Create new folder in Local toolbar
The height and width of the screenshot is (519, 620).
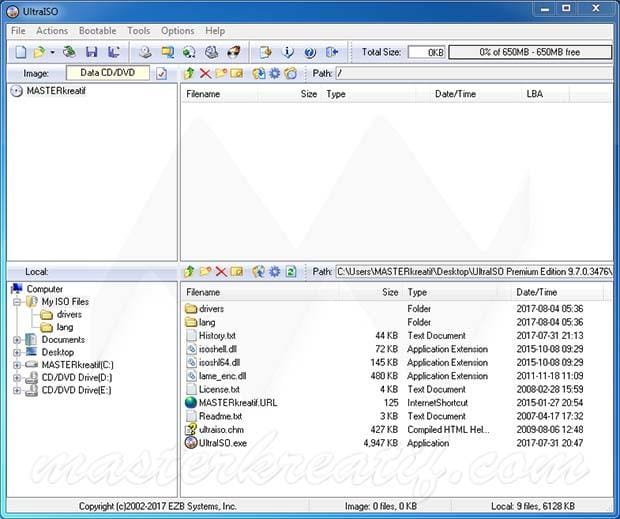coord(205,272)
